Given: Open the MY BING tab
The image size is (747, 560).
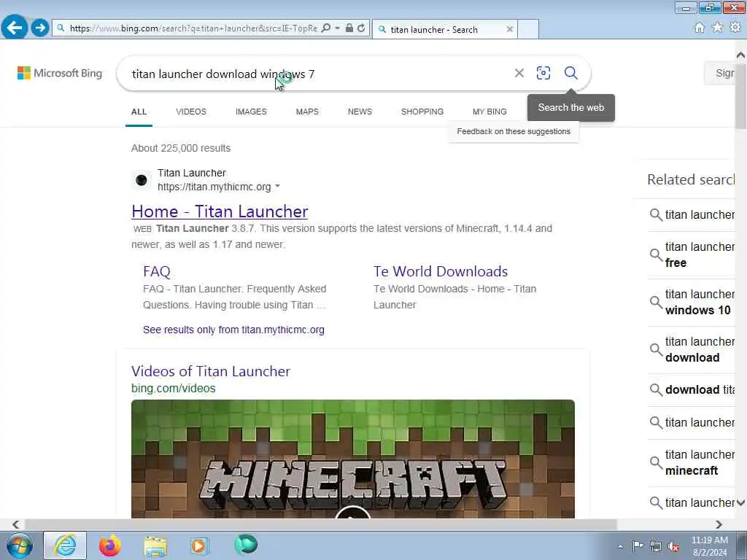Looking at the screenshot, I should click(x=489, y=112).
